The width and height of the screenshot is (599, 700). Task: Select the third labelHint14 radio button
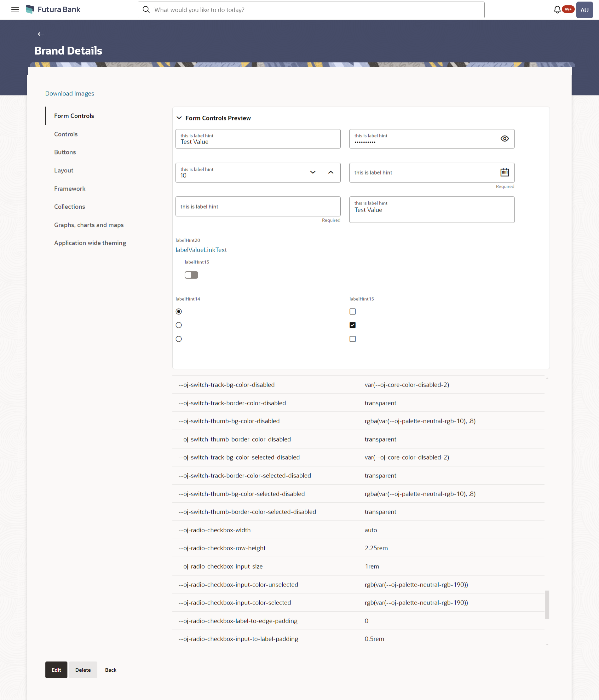tap(179, 339)
